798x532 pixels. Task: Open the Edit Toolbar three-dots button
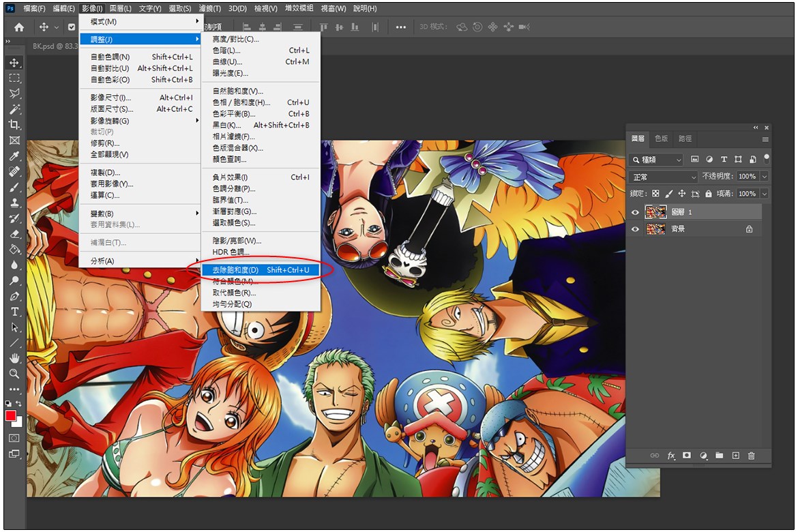pos(14,389)
